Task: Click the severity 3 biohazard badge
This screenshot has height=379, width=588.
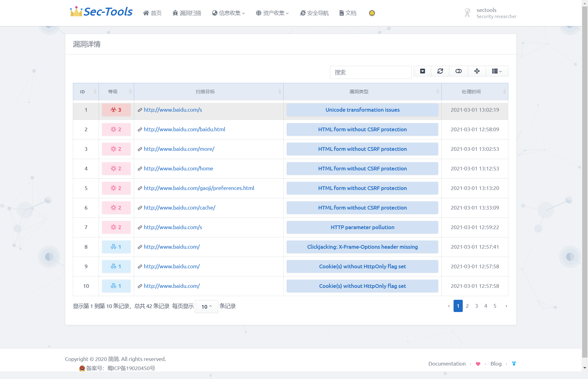Action: coord(116,110)
